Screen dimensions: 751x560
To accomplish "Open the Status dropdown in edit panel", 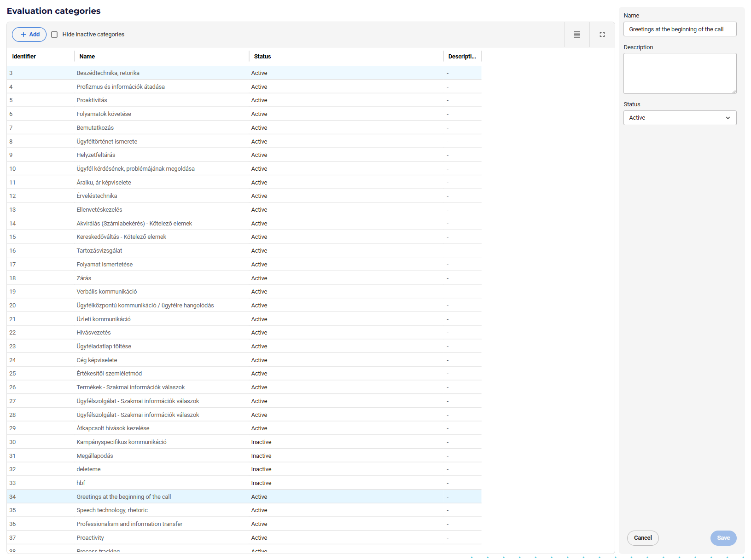I will pyautogui.click(x=680, y=118).
